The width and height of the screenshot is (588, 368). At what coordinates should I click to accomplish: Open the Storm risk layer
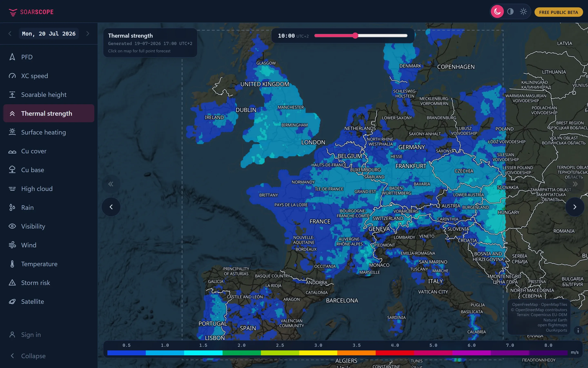49,283
